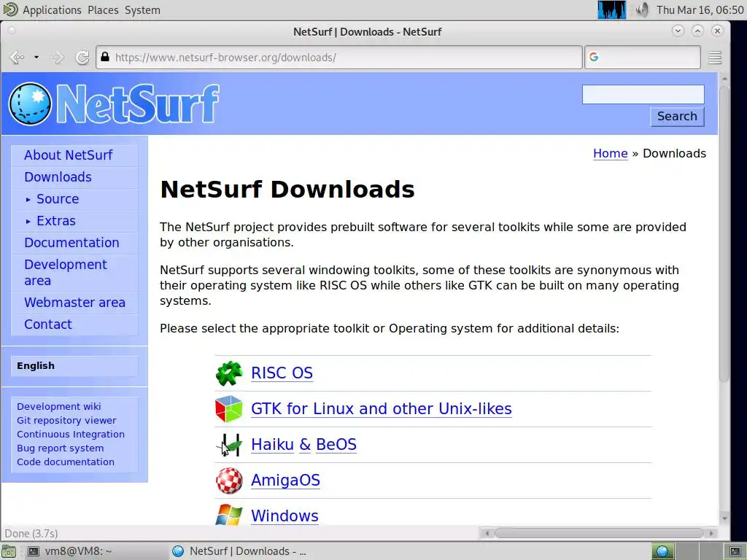The height and width of the screenshot is (560, 747).
Task: Click the AmigaOS checkered ball icon
Action: coord(229,481)
